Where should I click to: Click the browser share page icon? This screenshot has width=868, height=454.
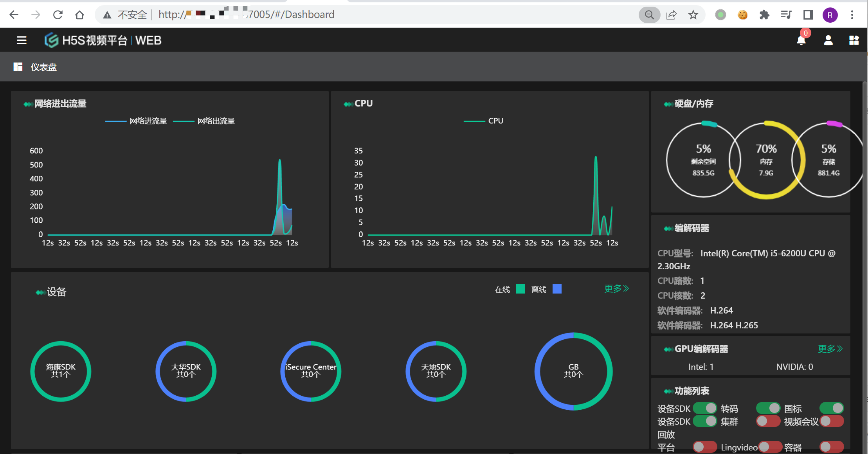(x=672, y=15)
